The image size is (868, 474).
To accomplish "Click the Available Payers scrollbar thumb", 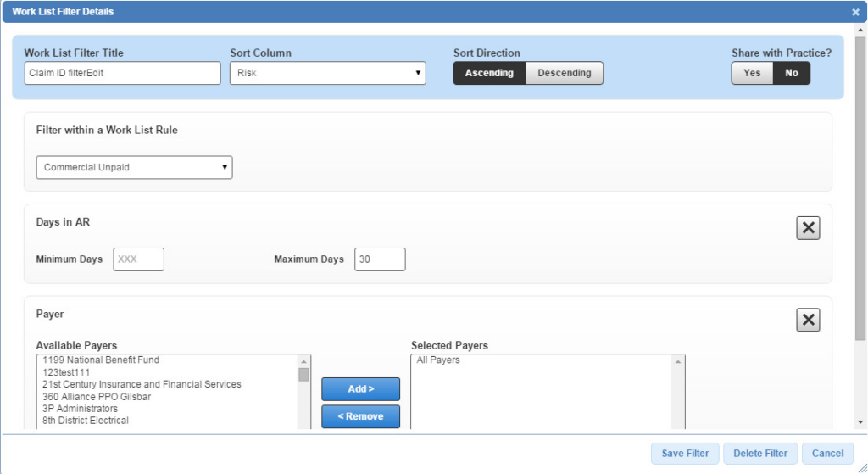I will [304, 375].
